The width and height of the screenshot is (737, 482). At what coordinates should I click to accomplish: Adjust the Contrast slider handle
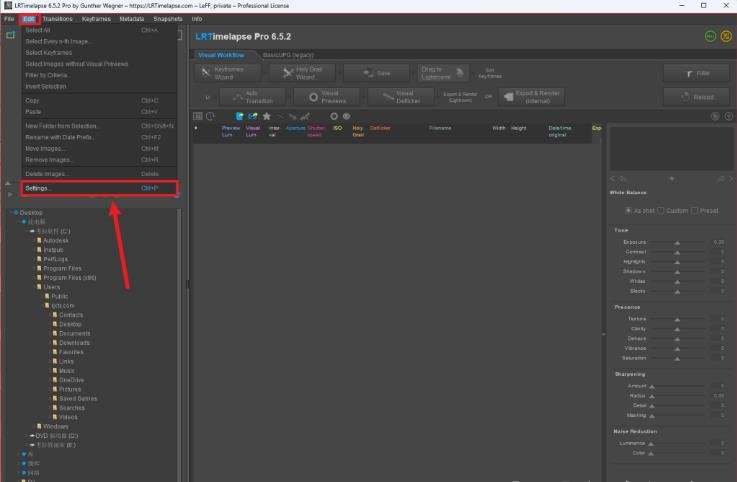click(x=677, y=253)
